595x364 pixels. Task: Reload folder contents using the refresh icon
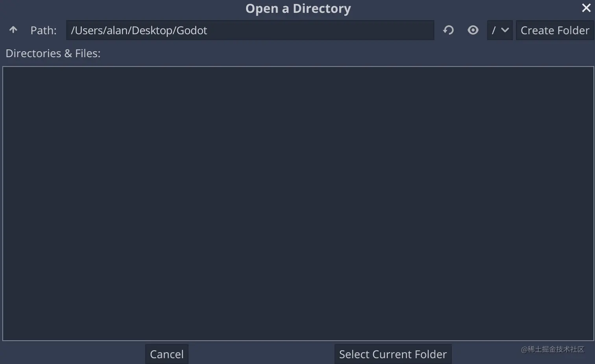(x=448, y=30)
